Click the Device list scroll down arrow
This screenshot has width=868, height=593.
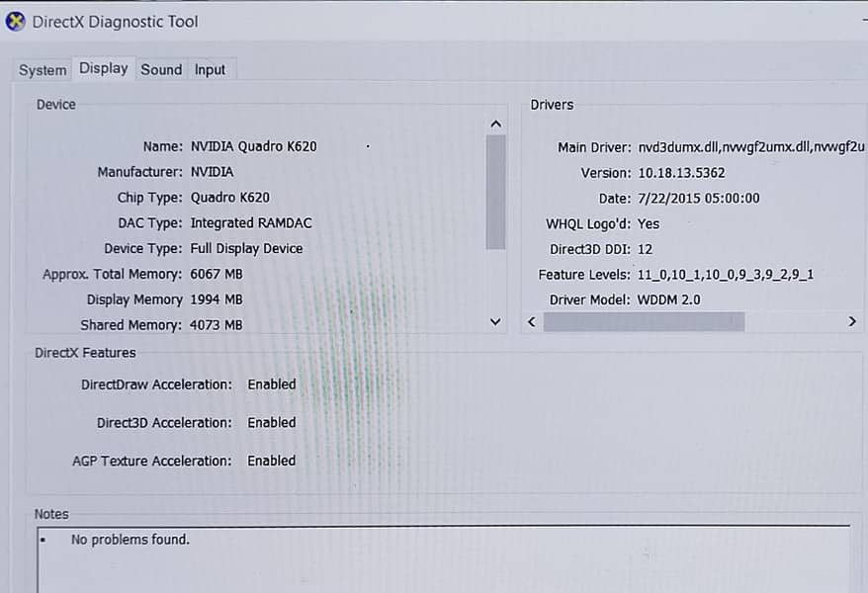pos(495,321)
